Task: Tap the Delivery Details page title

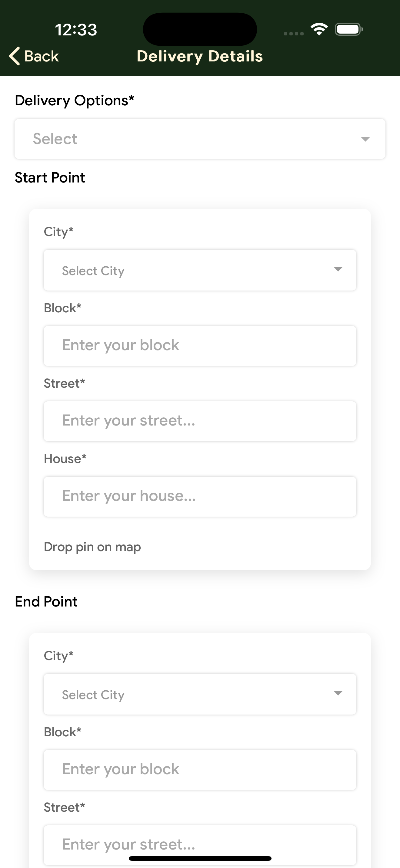Action: click(x=200, y=56)
